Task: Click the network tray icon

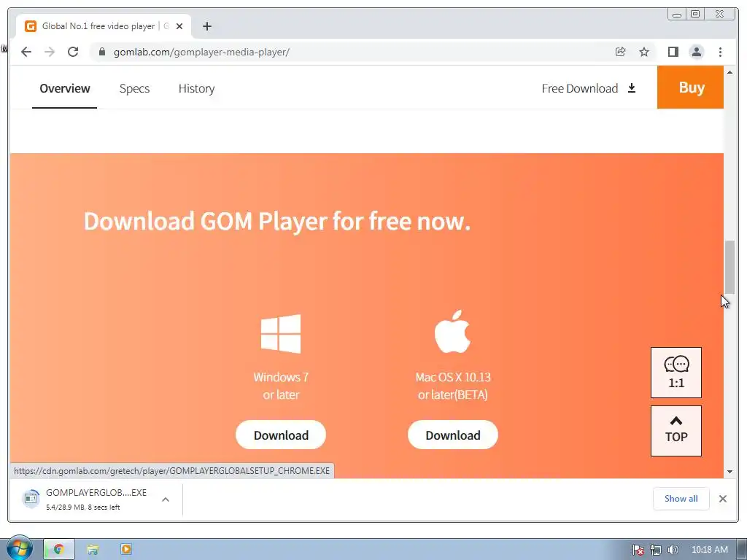Action: pos(656,550)
